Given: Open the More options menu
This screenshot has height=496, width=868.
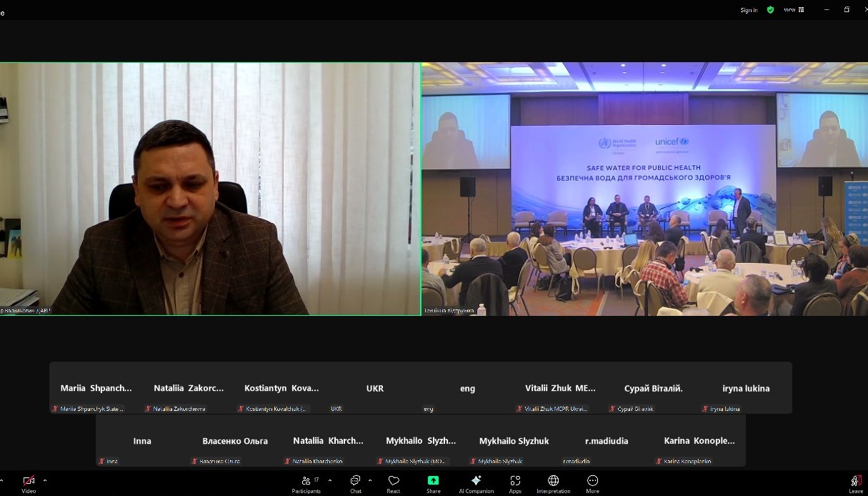Looking at the screenshot, I should [592, 484].
